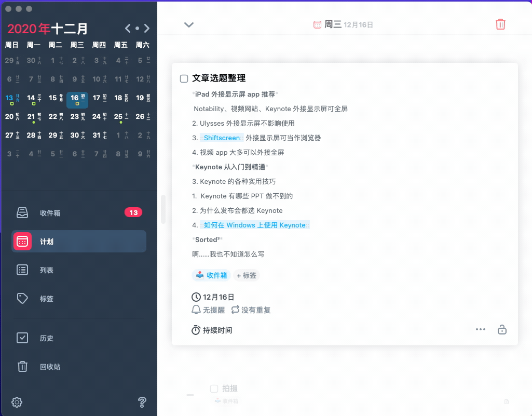Set duration via 持续时间
This screenshot has width=532, height=416.
[217, 330]
